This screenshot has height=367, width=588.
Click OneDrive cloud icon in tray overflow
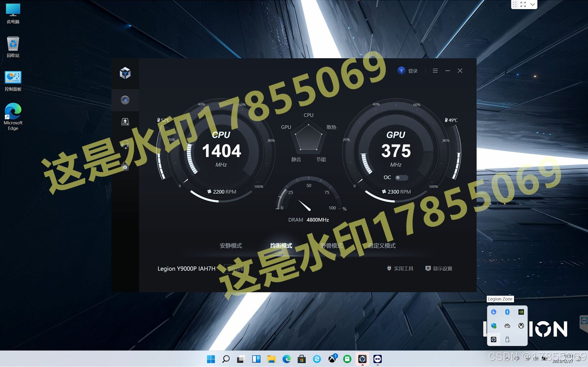(x=507, y=326)
